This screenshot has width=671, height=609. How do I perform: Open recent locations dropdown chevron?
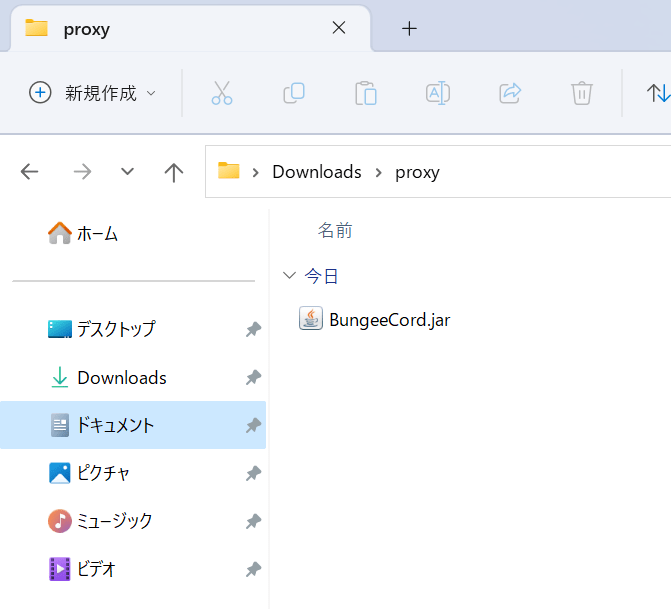pos(128,172)
